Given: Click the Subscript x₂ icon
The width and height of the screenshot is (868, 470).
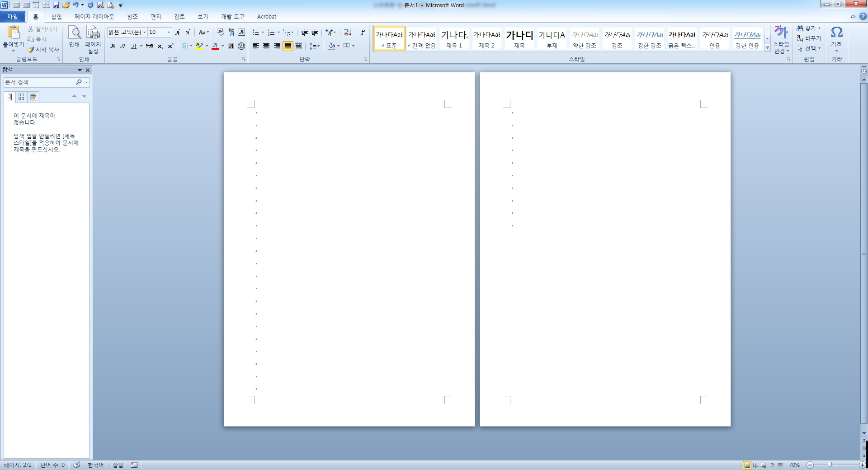Looking at the screenshot, I should pyautogui.click(x=160, y=46).
